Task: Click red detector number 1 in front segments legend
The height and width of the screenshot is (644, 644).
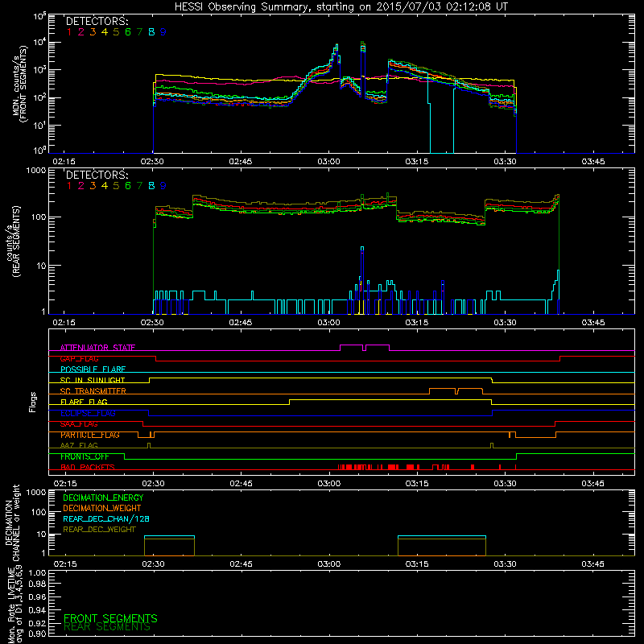Action: coord(69,32)
